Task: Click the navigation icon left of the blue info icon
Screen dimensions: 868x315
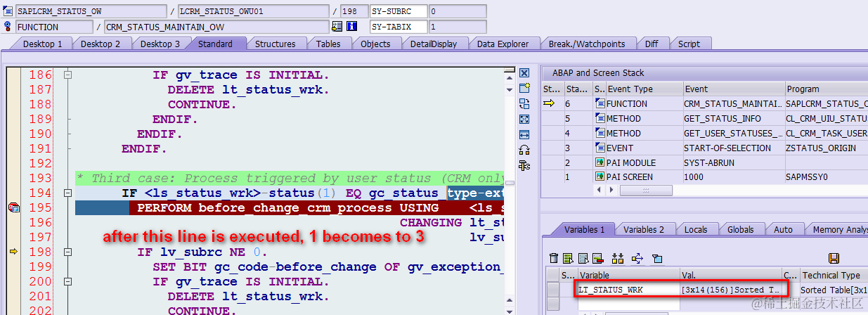Action: click(337, 27)
